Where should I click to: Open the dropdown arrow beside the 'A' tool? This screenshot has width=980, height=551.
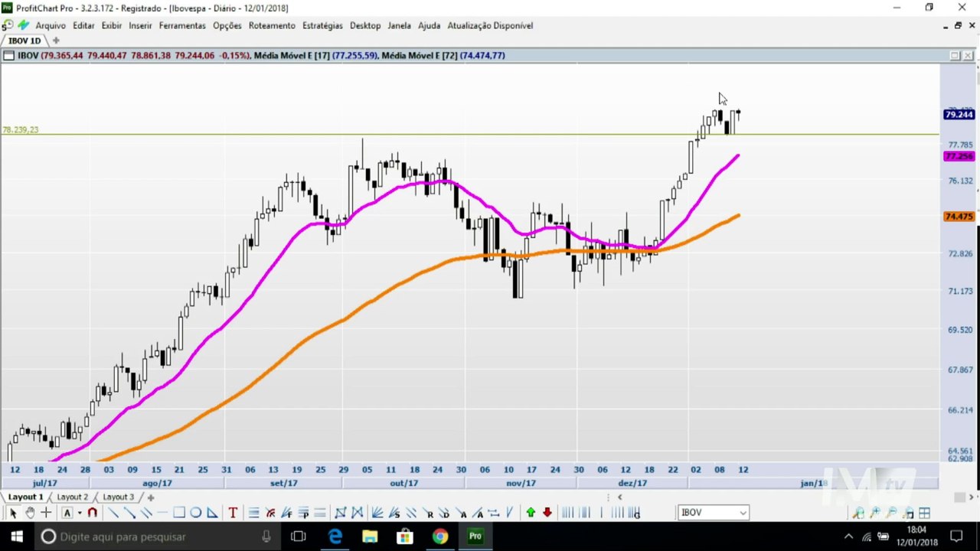pos(80,513)
